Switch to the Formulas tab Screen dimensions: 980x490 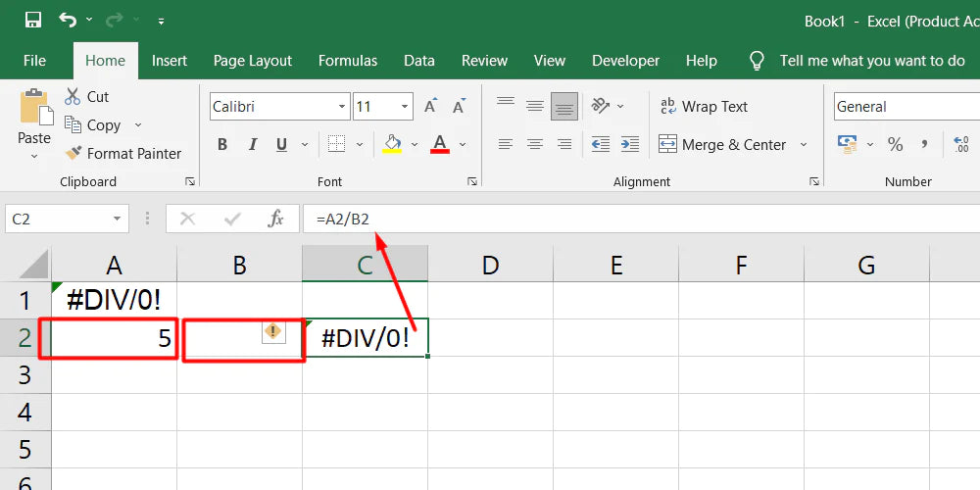click(x=347, y=60)
